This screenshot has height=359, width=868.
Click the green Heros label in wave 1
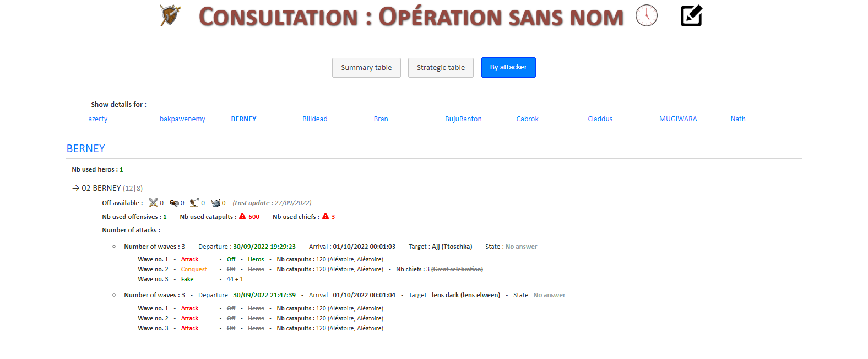256,259
